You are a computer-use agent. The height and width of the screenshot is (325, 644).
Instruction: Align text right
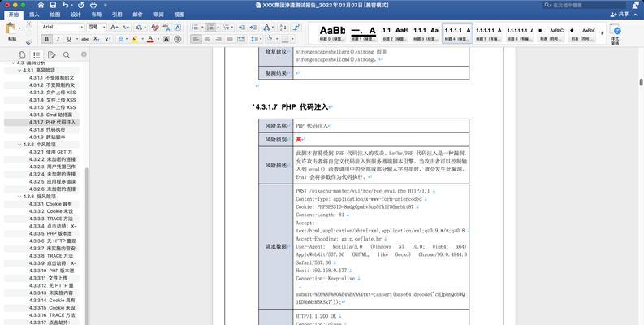click(x=218, y=39)
